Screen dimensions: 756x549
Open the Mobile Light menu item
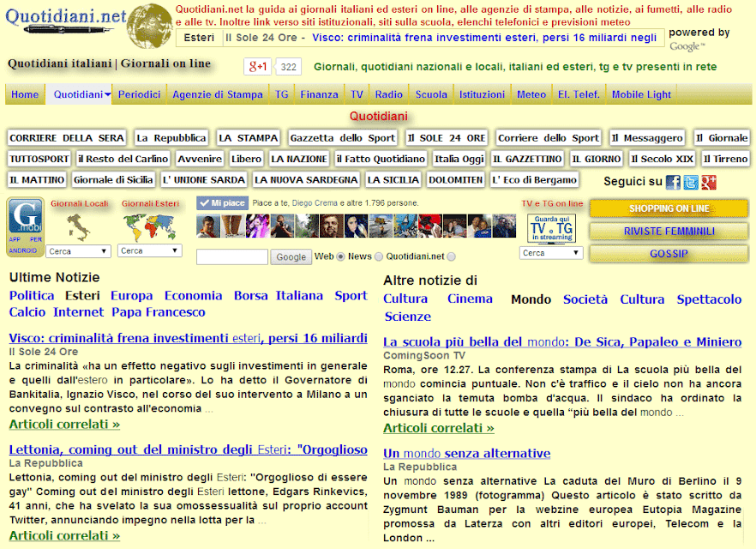pos(641,94)
